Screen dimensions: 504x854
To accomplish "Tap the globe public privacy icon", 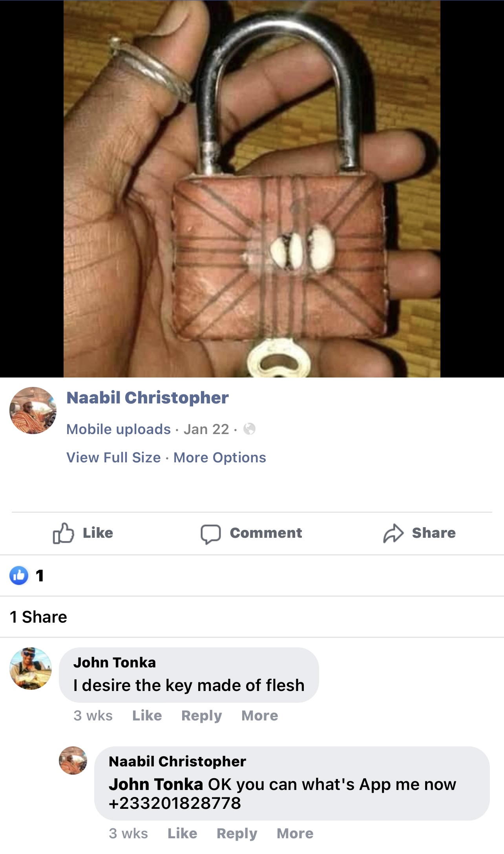I will [x=249, y=429].
